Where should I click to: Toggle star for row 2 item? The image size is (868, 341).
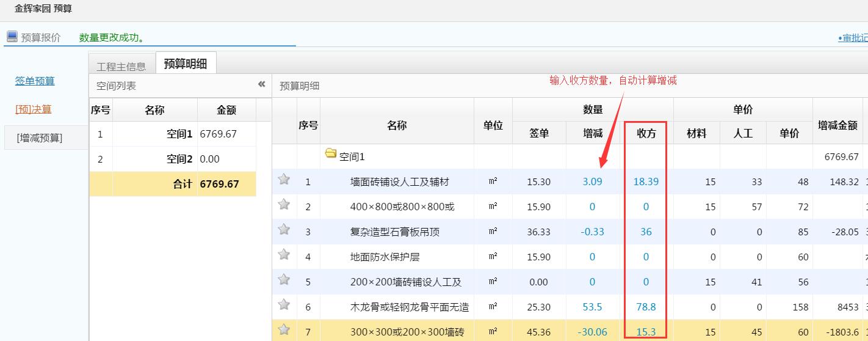point(284,205)
